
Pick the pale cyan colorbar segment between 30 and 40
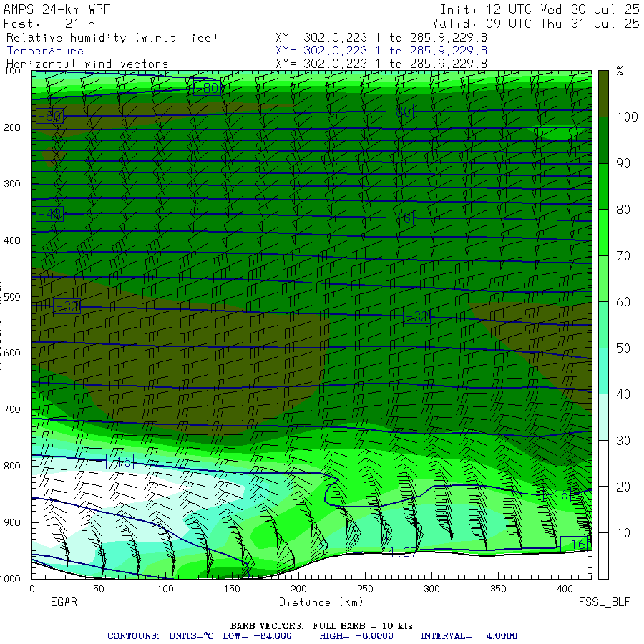603,417
